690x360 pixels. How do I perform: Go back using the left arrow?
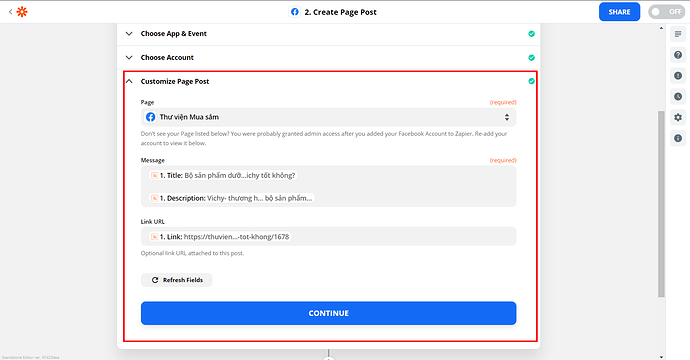(x=10, y=12)
